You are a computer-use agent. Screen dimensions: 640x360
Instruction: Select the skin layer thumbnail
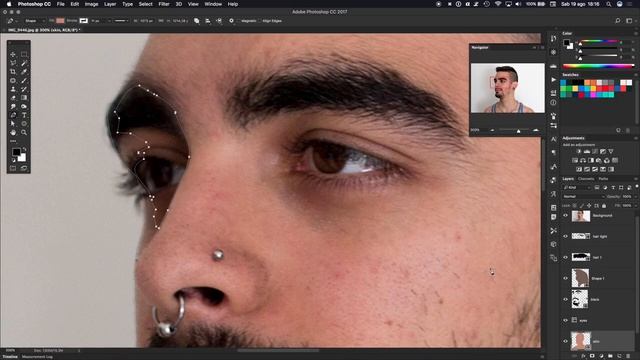point(580,341)
